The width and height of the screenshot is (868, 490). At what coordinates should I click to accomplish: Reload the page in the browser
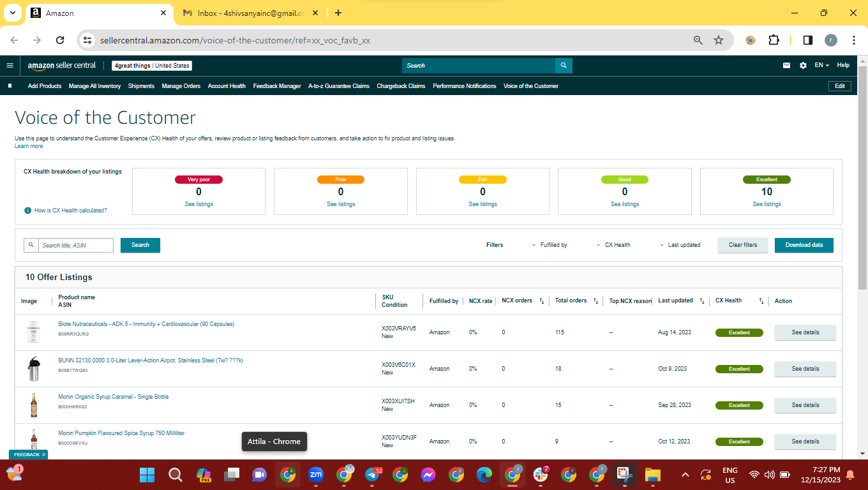[x=60, y=40]
